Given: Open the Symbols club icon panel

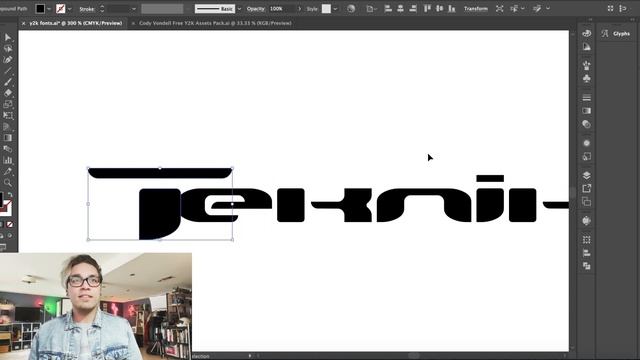Looking at the screenshot, I should 587,78.
